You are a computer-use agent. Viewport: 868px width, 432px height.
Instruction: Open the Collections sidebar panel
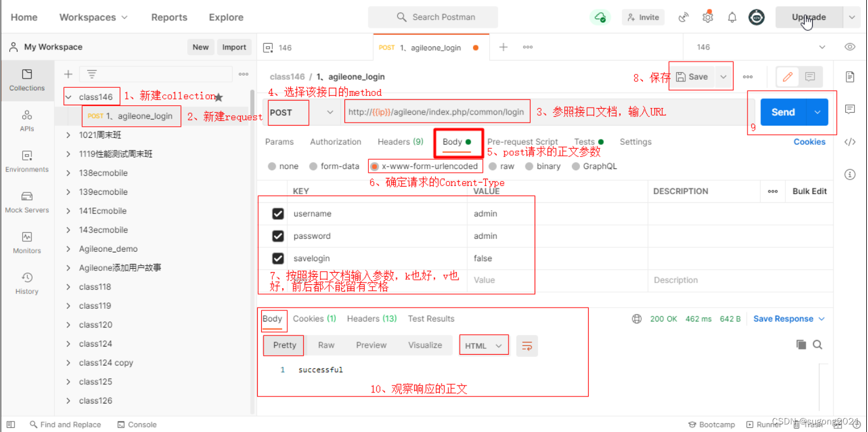point(27,80)
